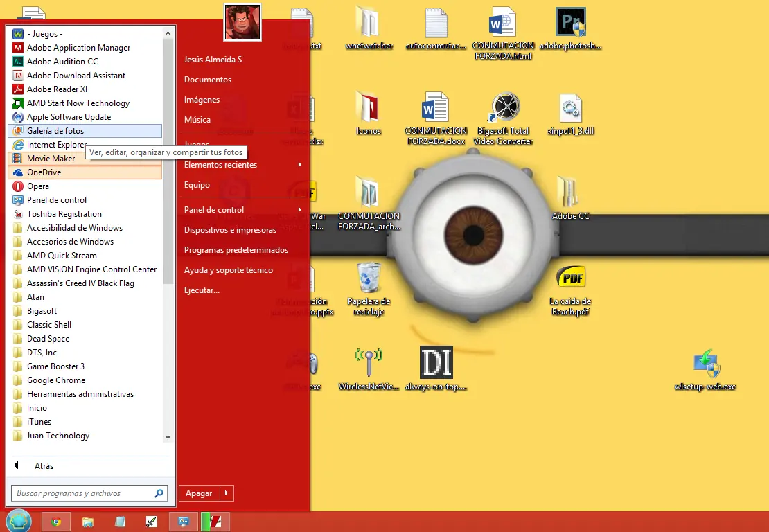Click the user account picture
This screenshot has height=532, width=769.
[x=242, y=22]
